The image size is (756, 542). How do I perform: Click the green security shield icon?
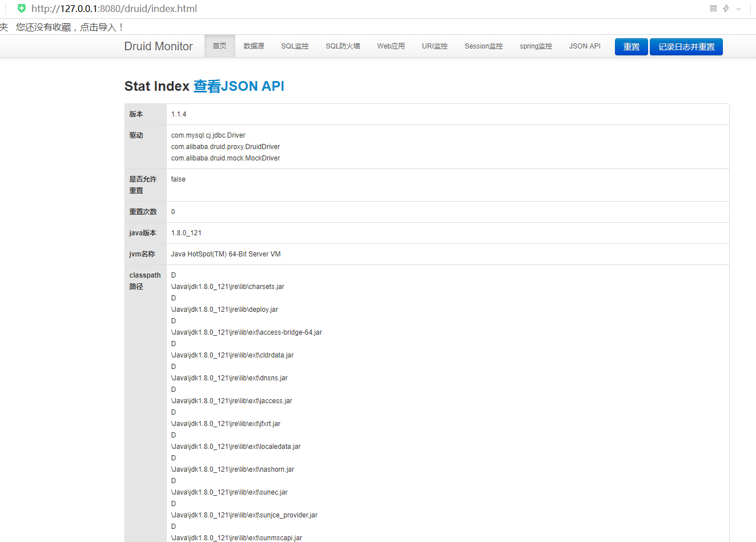pos(22,9)
